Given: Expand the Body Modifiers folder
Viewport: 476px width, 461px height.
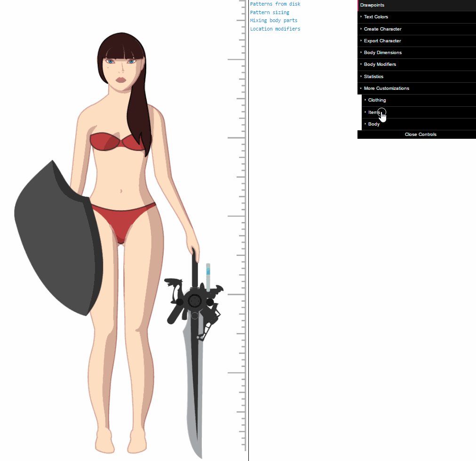Looking at the screenshot, I should [x=380, y=64].
